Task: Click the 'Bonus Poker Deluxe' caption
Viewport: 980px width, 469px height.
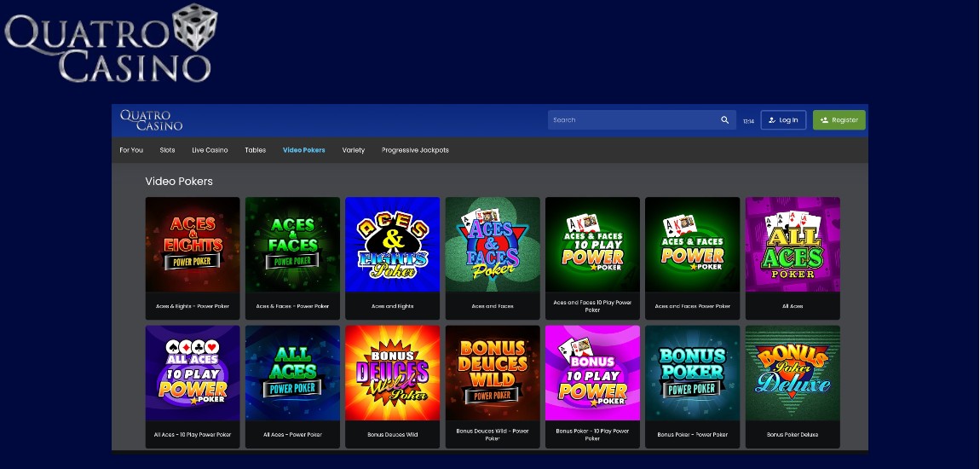Action: point(793,435)
